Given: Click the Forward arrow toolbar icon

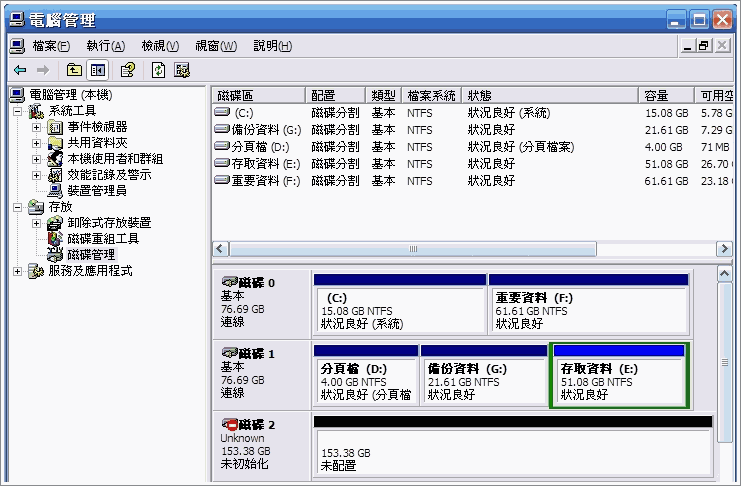Looking at the screenshot, I should click(x=43, y=70).
